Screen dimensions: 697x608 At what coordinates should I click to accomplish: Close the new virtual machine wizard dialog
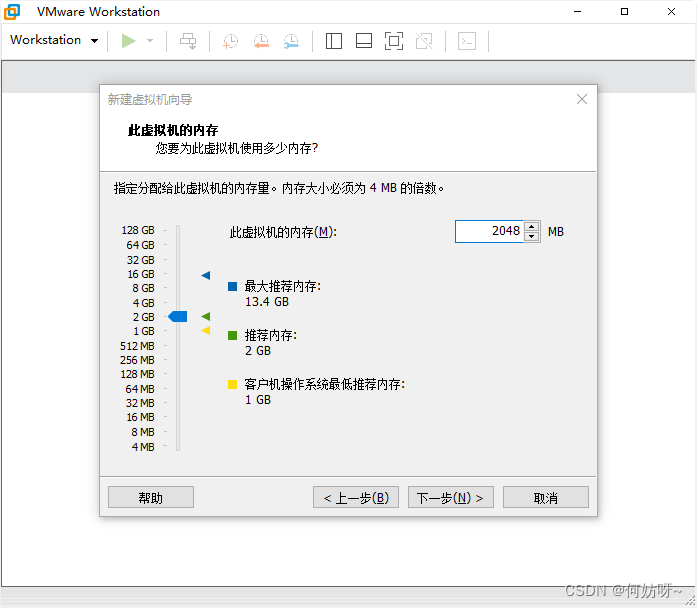[581, 99]
